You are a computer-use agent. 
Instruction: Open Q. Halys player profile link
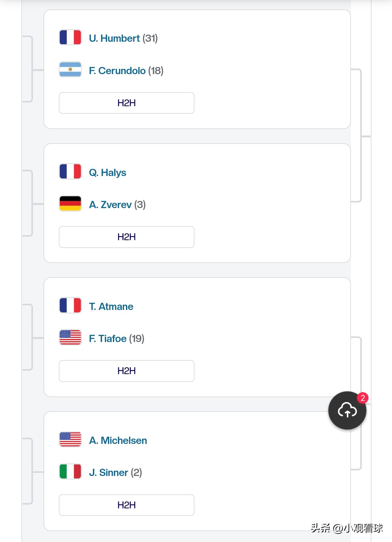[107, 173]
